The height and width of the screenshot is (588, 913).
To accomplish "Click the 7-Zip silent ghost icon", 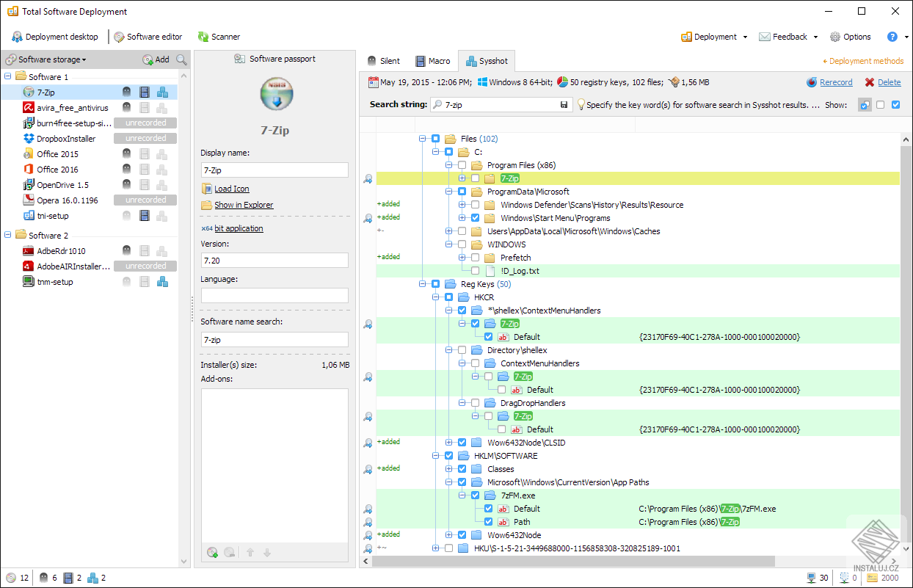I will (x=126, y=92).
